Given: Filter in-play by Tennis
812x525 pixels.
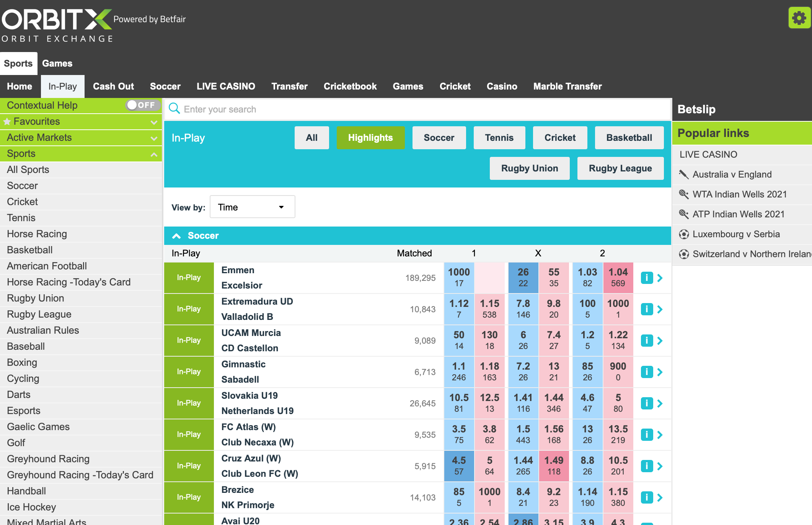Looking at the screenshot, I should click(x=499, y=138).
